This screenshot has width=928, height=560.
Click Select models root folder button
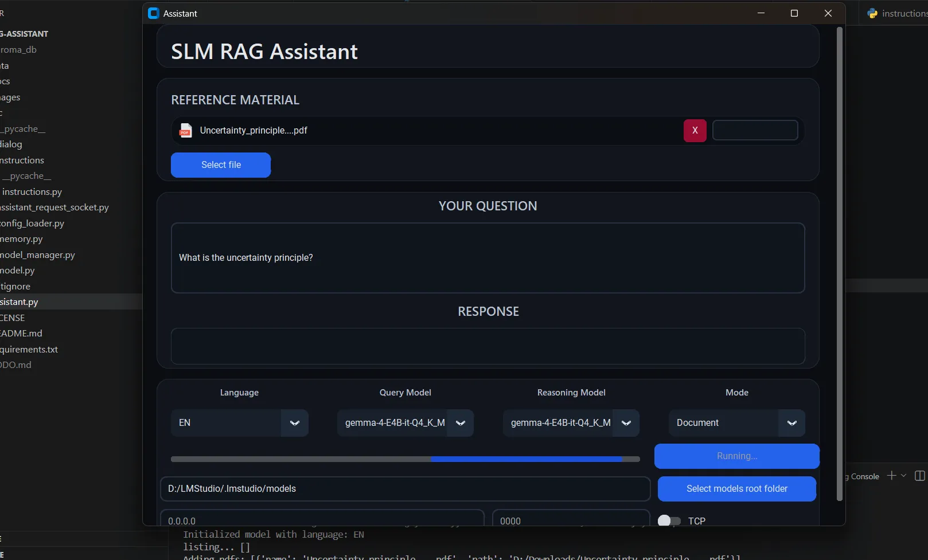click(x=737, y=489)
